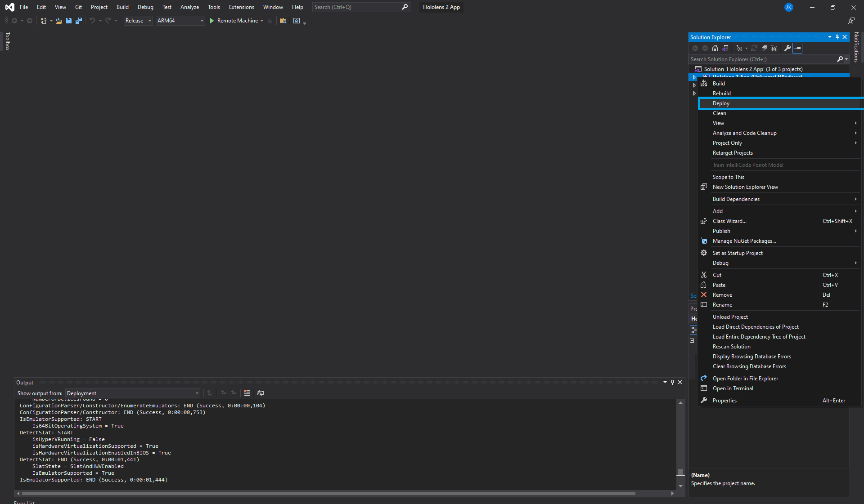The height and width of the screenshot is (504, 864).
Task: Choose Open in Terminal entry
Action: point(779,388)
